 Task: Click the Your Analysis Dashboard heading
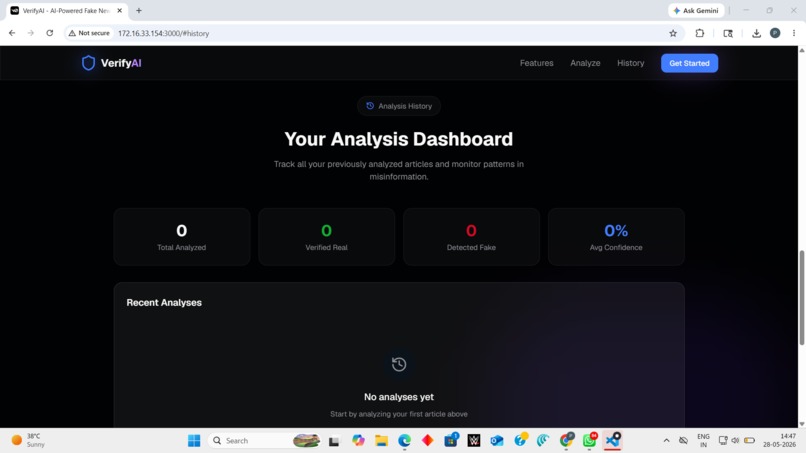click(x=399, y=139)
